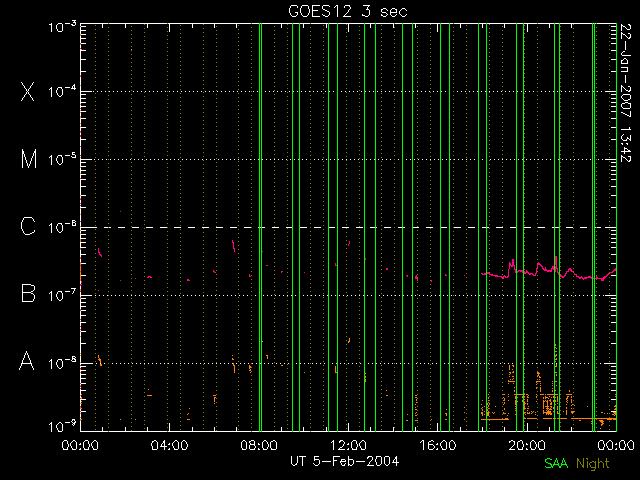Click the Night legend label

point(593,464)
